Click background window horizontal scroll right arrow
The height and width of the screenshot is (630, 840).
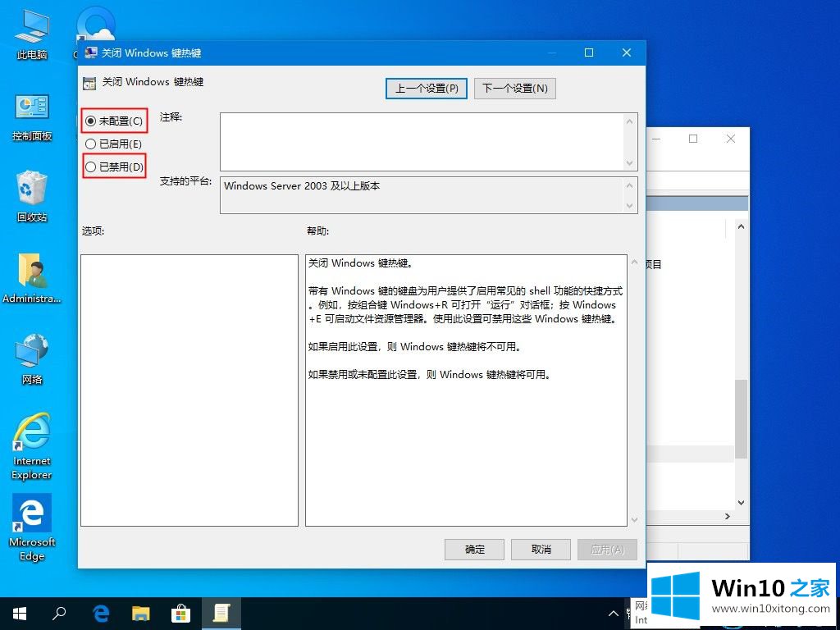coord(727,517)
